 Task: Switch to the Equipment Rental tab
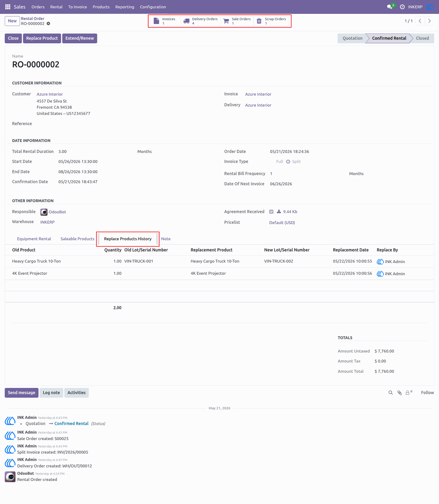click(x=34, y=239)
